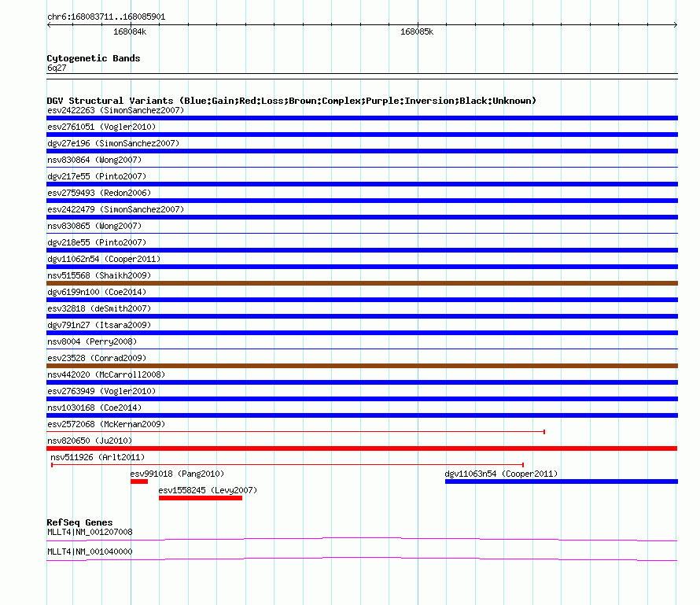This screenshot has height=605, width=700.
Task: Select dgv217e55 (Pinto2007) variant label
Action: pos(97,176)
